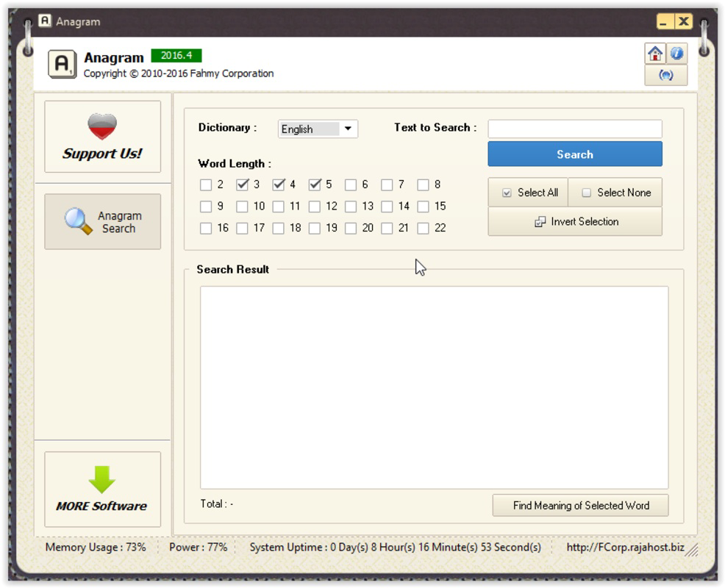
Task: Check word length 6
Action: tap(351, 185)
